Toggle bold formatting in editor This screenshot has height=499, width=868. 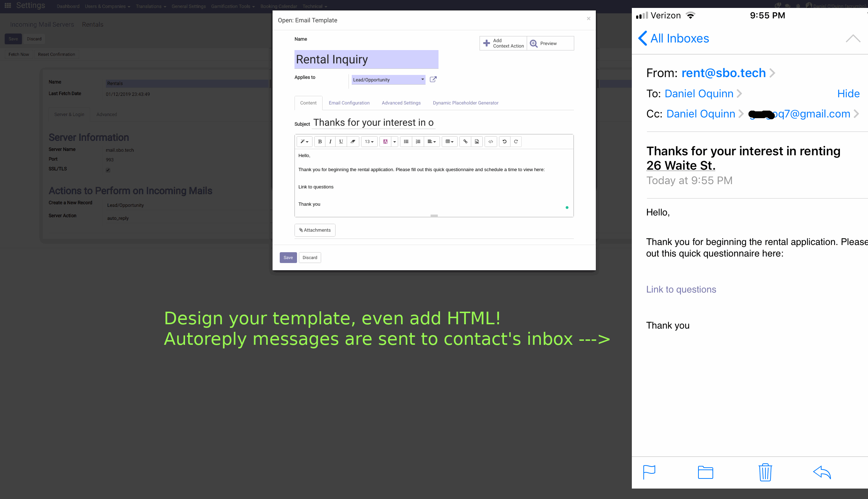320,142
